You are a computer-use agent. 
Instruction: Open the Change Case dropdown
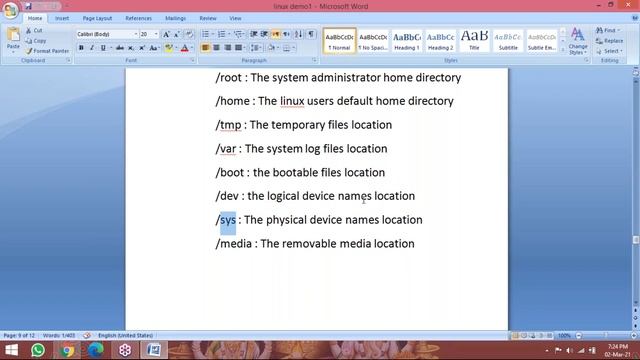pyautogui.click(x=154, y=48)
